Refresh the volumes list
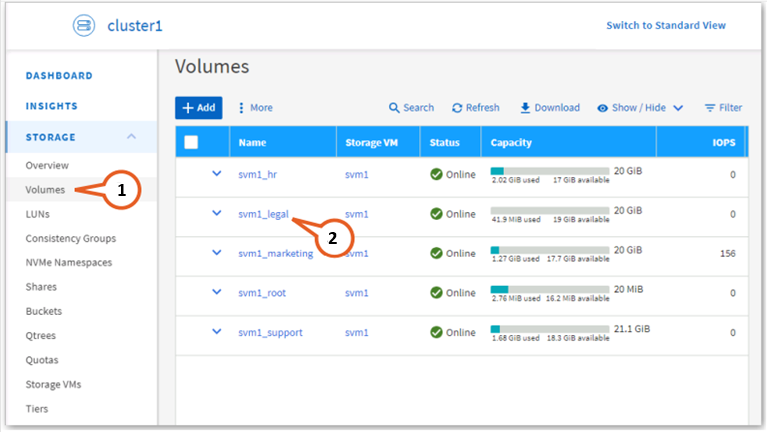 coord(475,108)
